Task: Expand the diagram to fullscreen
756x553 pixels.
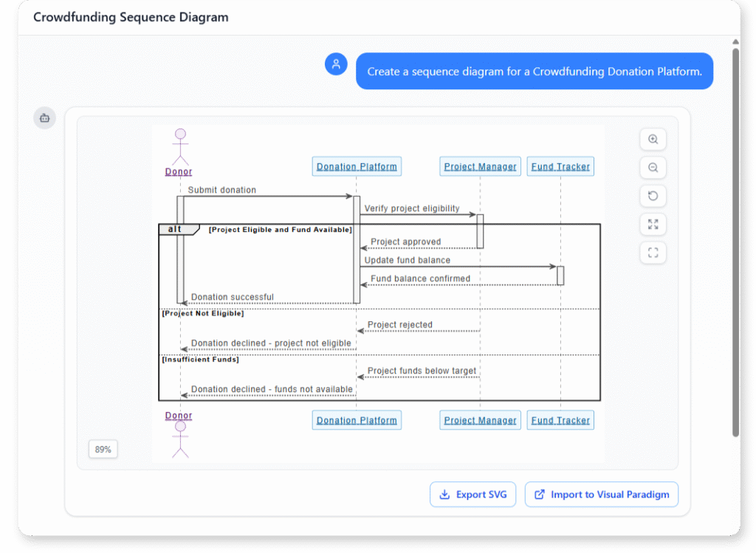Action: point(653,224)
